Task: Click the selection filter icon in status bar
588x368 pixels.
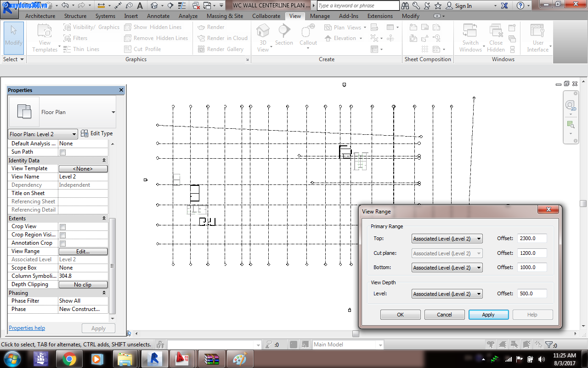Action: click(x=549, y=344)
